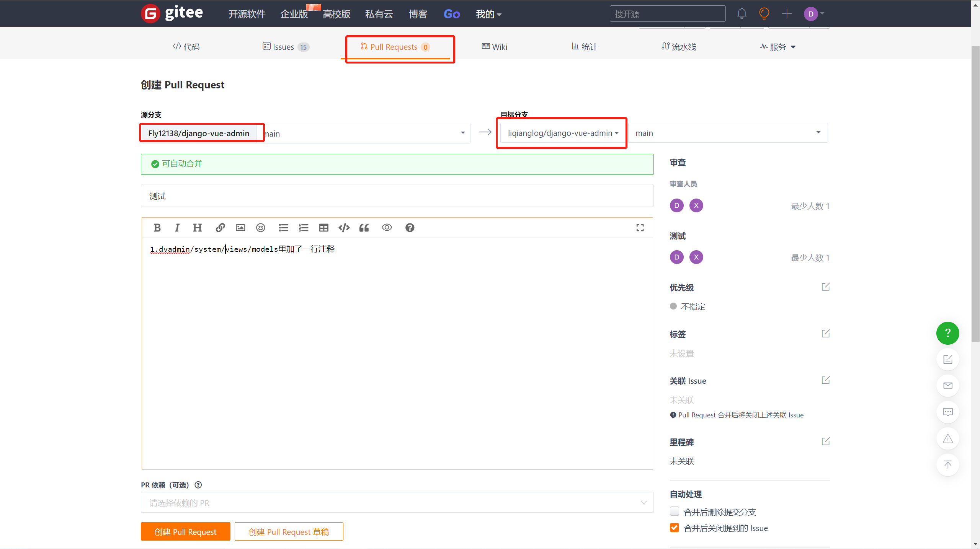Check 合并后删除提交分支 checkbox
The height and width of the screenshot is (549, 980).
click(675, 512)
